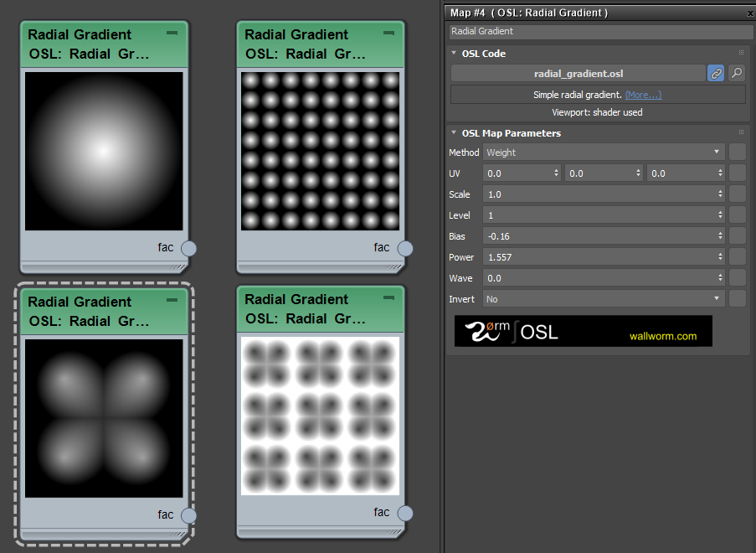Click the spinner of the third UV value
756x553 pixels.
point(720,173)
